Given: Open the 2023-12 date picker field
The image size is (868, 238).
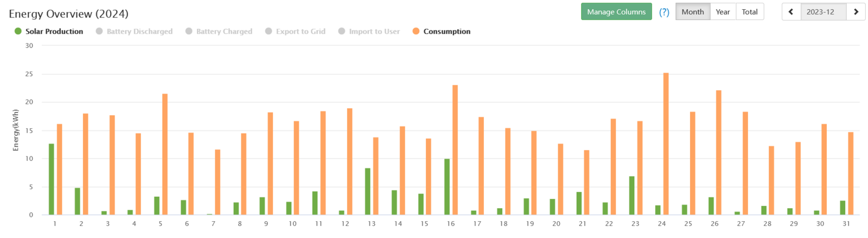Looking at the screenshot, I should (x=820, y=12).
